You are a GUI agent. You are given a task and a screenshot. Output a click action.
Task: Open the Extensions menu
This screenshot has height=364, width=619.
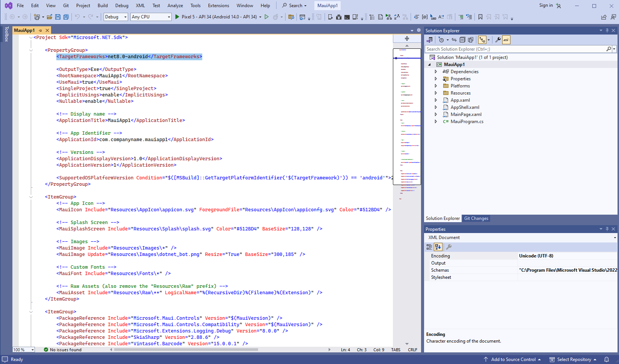(218, 6)
